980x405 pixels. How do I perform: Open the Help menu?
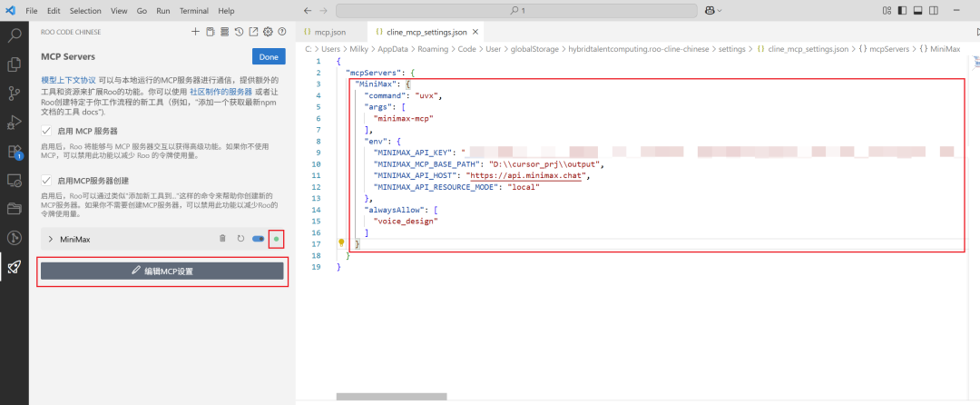point(227,11)
